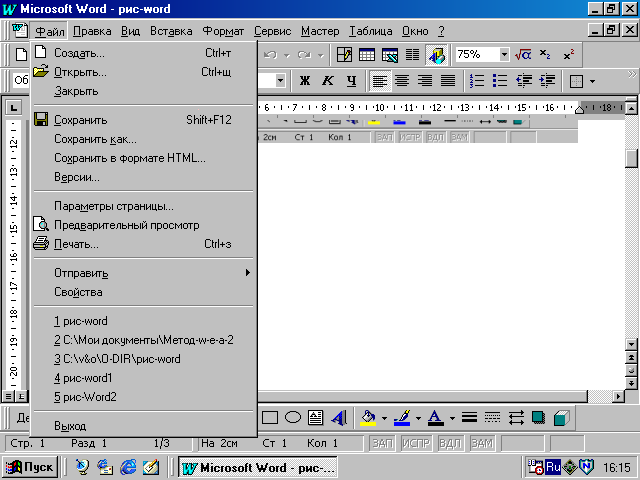Open fill color dropdown arrow
The image size is (640, 480).
[384, 418]
